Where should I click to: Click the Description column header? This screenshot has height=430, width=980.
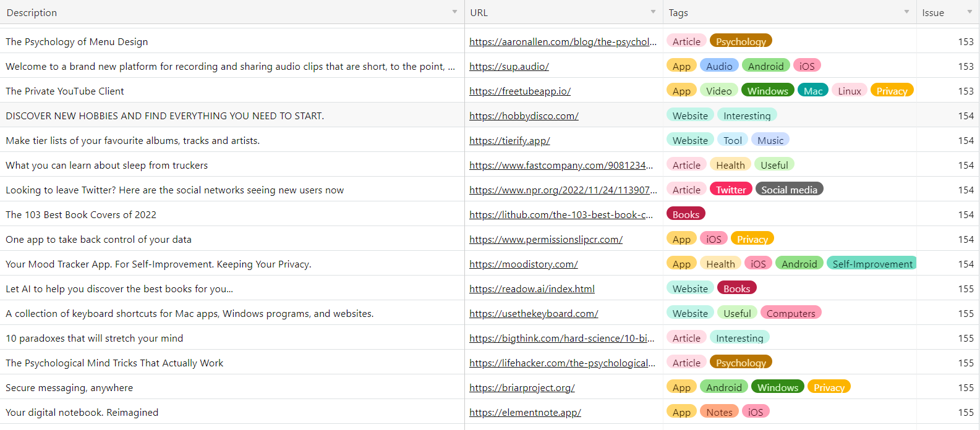coord(232,12)
